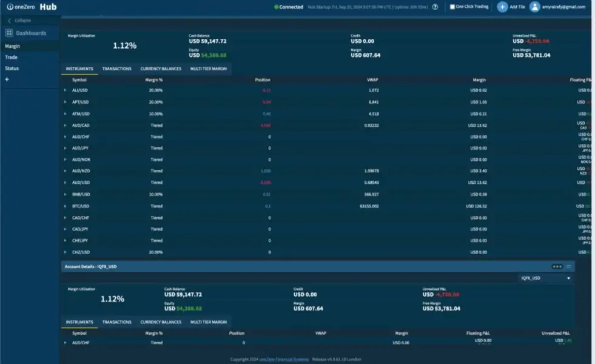Expand the AUD/NZD row
Screen dimensions: 595x364
click(x=65, y=171)
